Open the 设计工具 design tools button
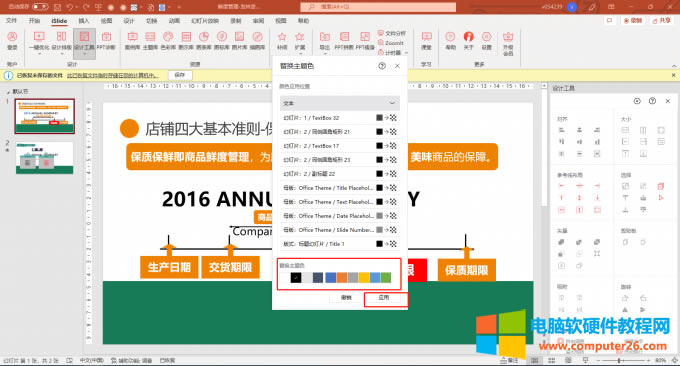Screen dimensions: 680x366 pos(84,43)
